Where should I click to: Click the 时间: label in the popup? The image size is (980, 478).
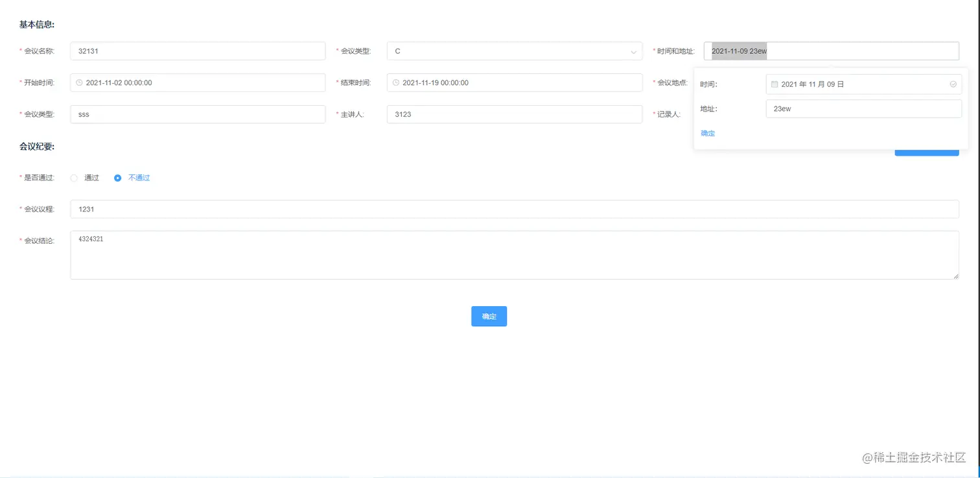tap(708, 84)
